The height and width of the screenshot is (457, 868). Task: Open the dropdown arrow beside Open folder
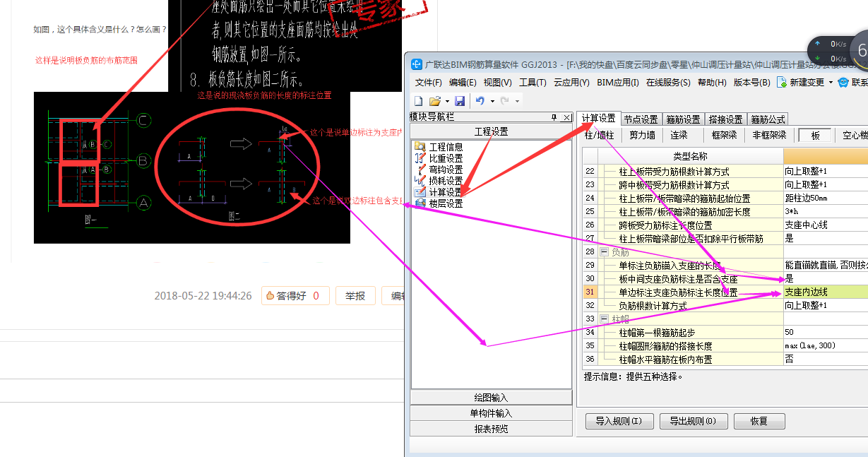tap(446, 102)
